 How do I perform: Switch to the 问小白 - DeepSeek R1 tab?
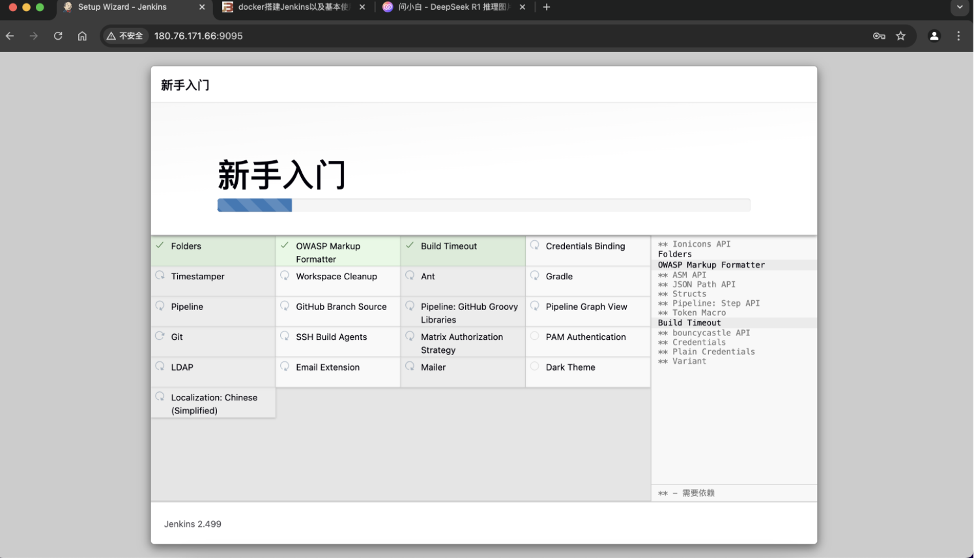[455, 7]
